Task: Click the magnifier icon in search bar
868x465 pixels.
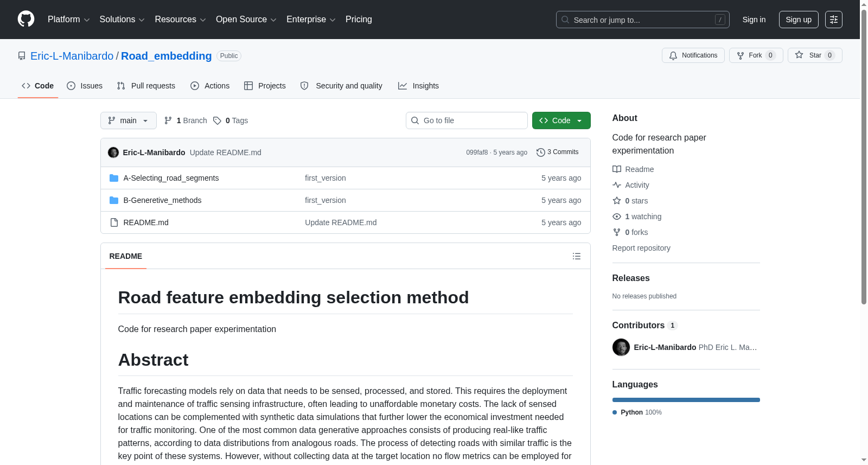Action: 565,20
